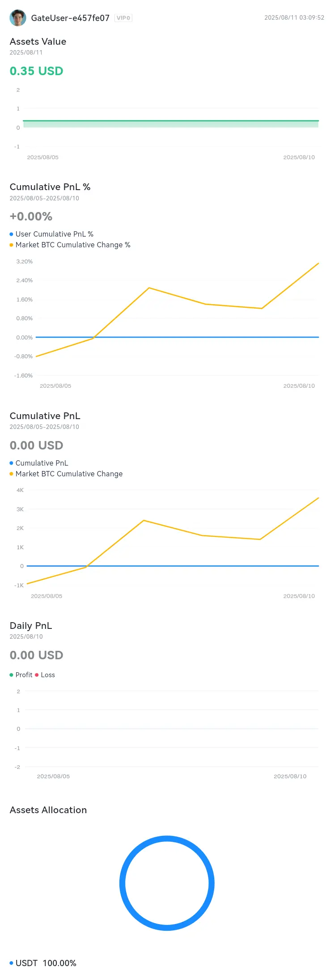The width and height of the screenshot is (334, 980).
Task: Click the USDT 100.00% label
Action: 46,963
